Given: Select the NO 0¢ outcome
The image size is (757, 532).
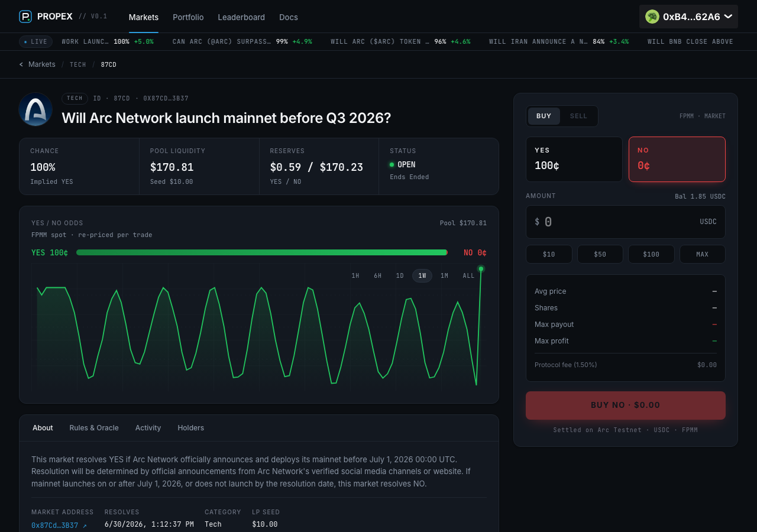Looking at the screenshot, I should 677,160.
